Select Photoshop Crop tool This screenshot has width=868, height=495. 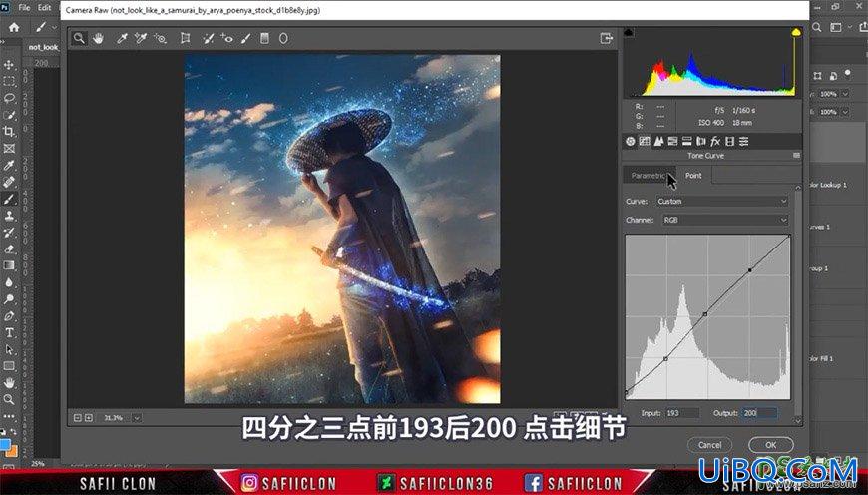9,131
